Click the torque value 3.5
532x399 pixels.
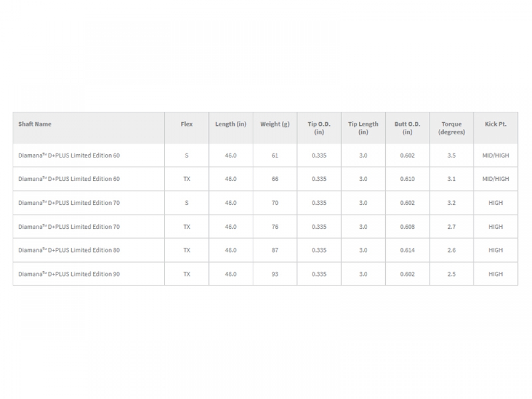point(451,155)
